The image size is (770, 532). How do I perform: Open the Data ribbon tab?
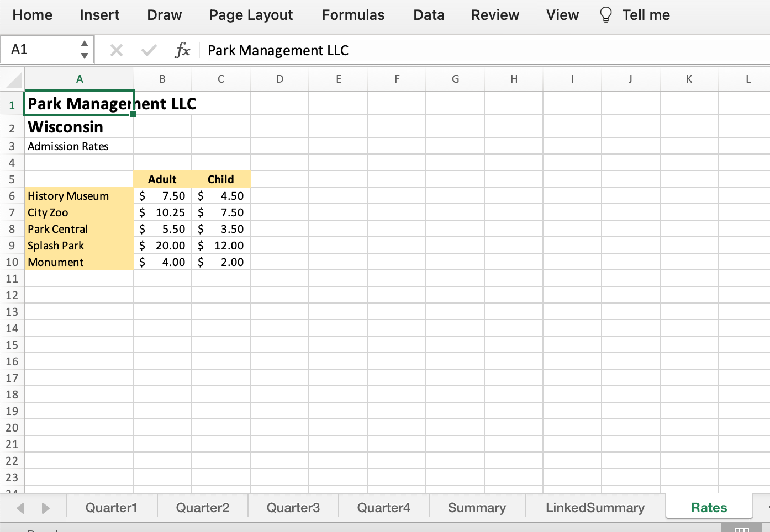tap(429, 15)
